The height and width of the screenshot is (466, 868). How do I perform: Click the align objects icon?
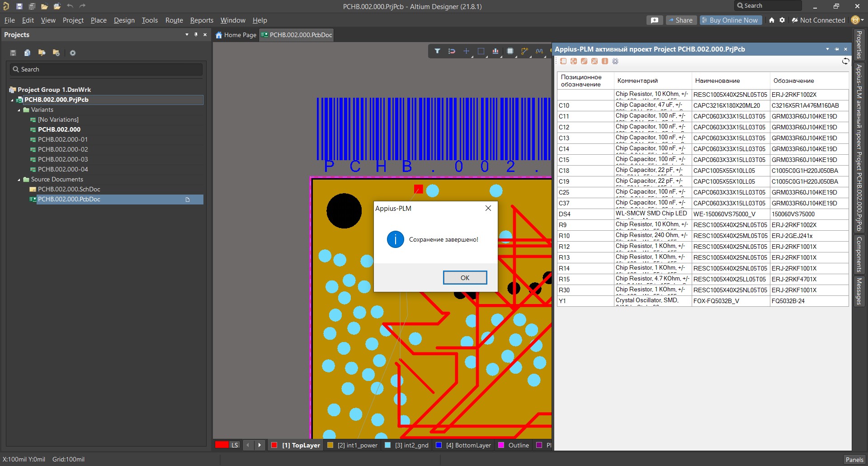pos(495,51)
